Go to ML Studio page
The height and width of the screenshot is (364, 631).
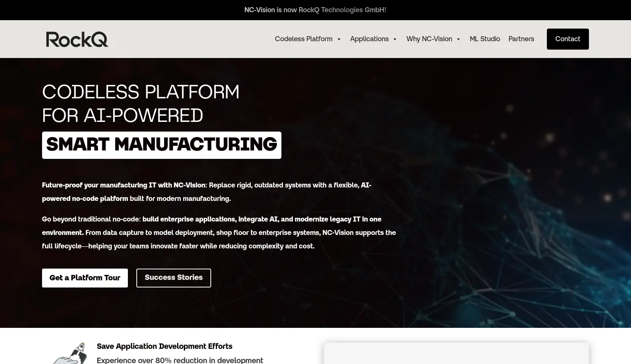[485, 39]
